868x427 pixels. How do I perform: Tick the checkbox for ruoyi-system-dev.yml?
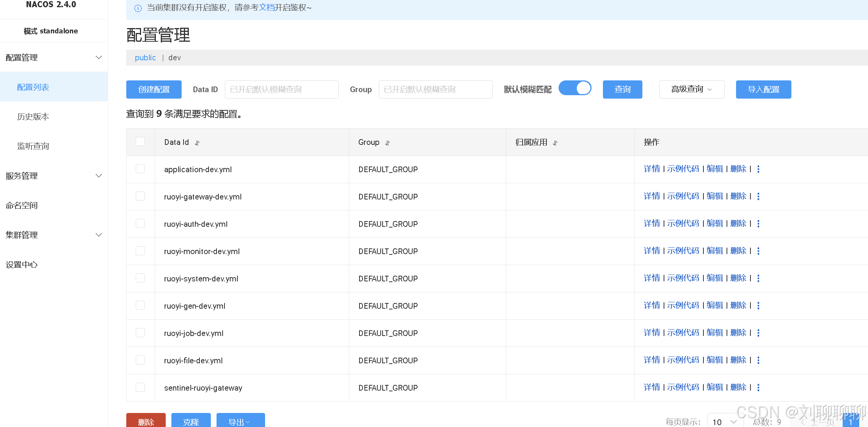point(140,278)
